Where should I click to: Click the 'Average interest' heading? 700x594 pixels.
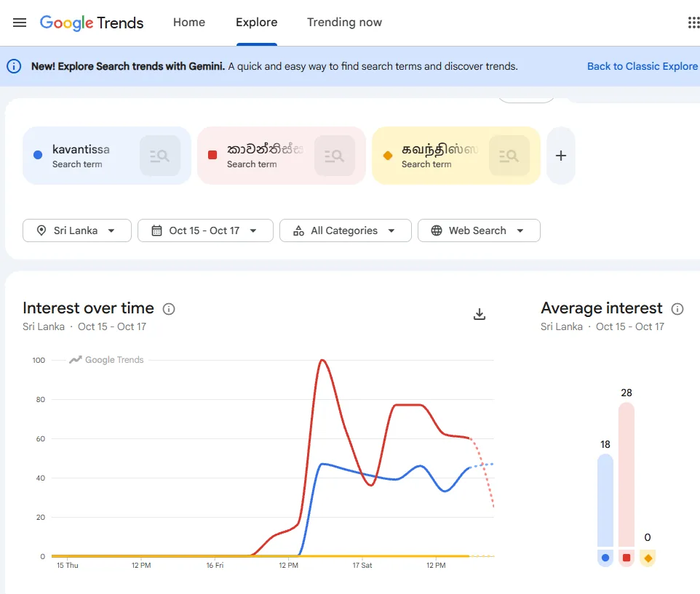click(x=601, y=308)
